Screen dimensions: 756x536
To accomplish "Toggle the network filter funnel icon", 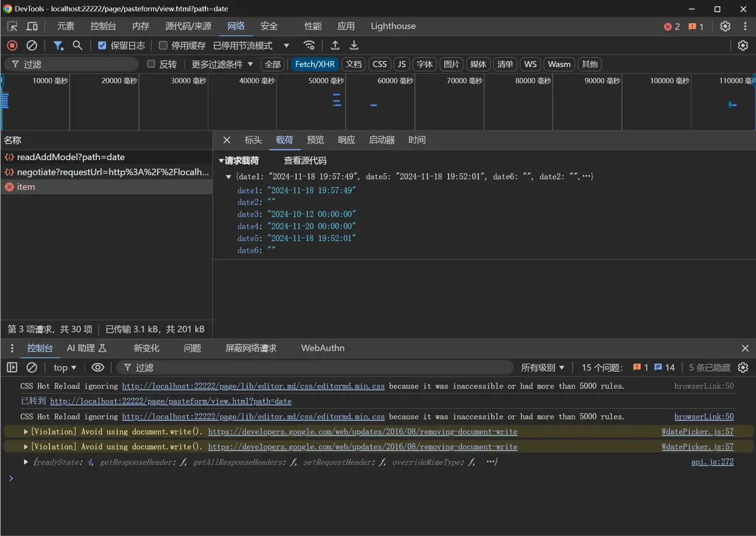I will 58,46.
